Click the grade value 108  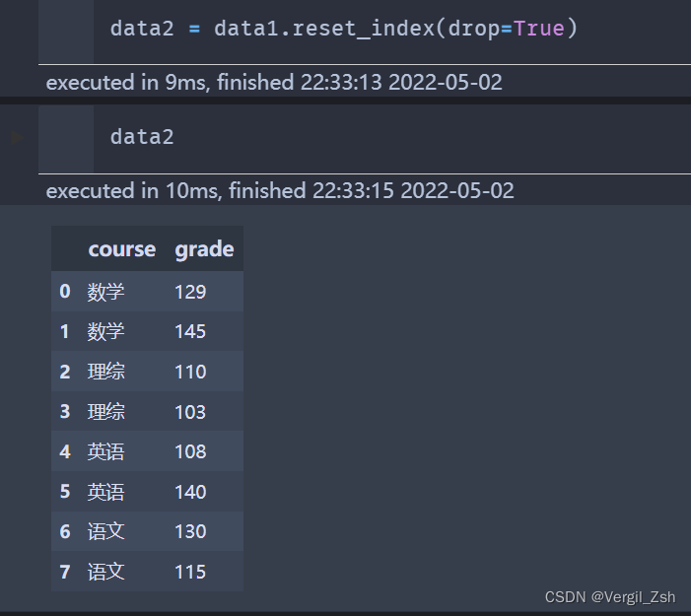(190, 451)
